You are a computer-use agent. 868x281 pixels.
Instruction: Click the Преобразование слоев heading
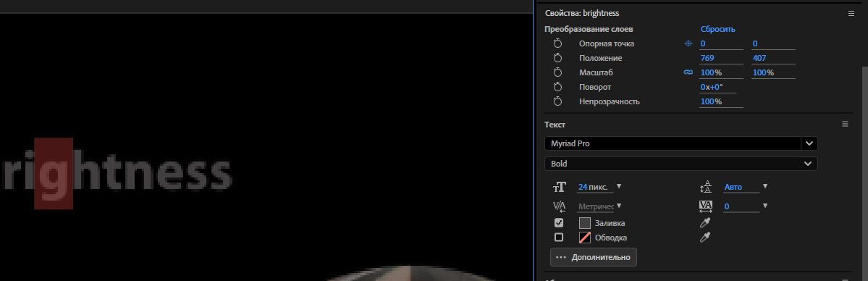[x=589, y=29]
